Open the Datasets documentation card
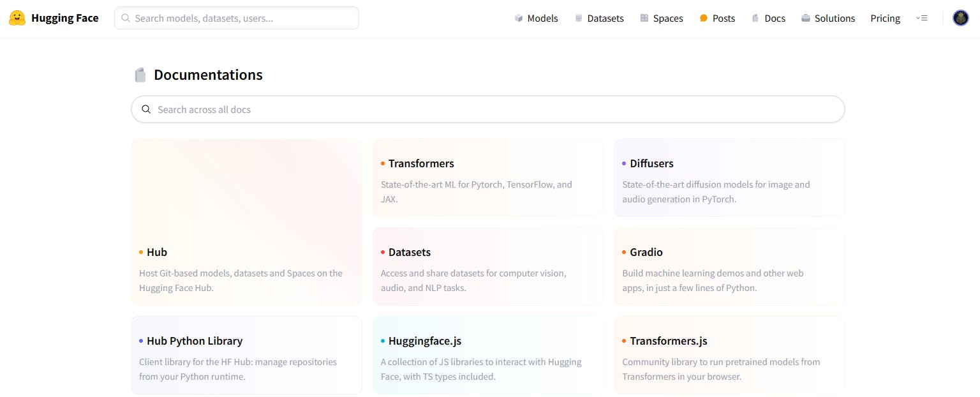980x397 pixels. pyautogui.click(x=488, y=266)
